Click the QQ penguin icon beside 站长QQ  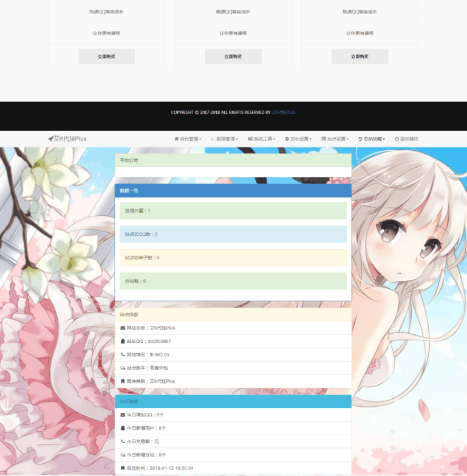pos(123,342)
